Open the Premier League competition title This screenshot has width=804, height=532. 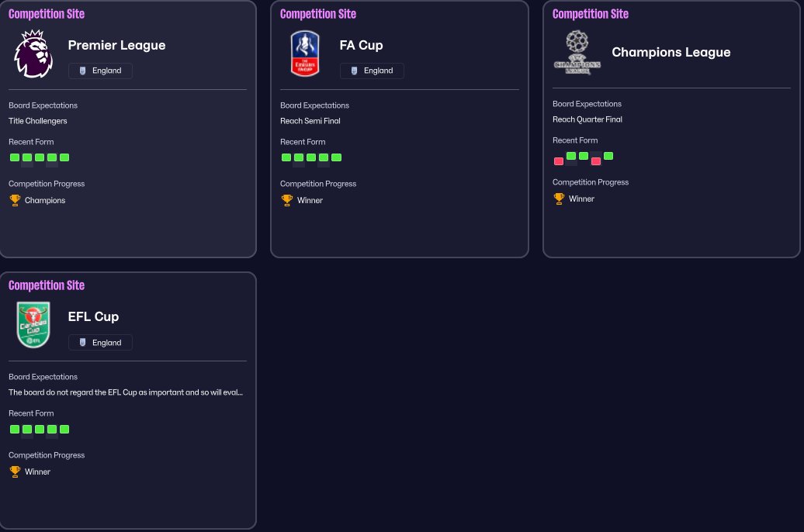click(x=117, y=45)
